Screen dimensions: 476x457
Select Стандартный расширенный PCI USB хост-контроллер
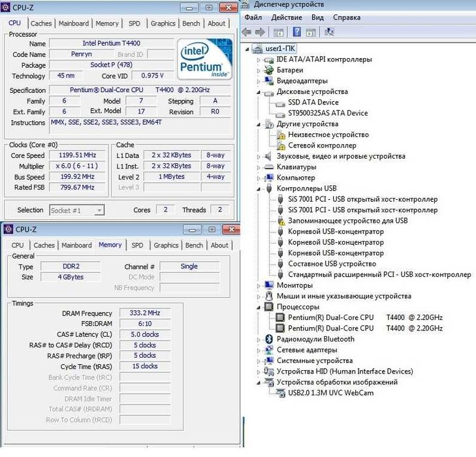click(x=379, y=274)
